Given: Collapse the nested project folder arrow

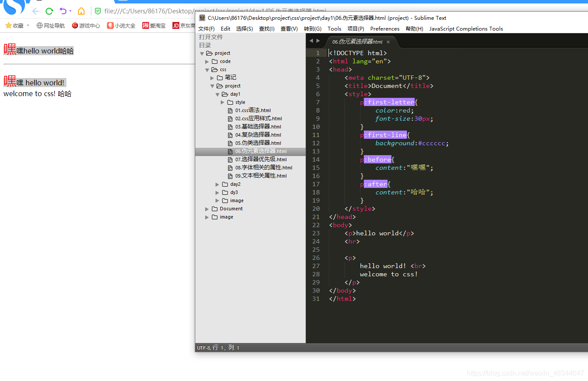Looking at the screenshot, I should (x=212, y=86).
